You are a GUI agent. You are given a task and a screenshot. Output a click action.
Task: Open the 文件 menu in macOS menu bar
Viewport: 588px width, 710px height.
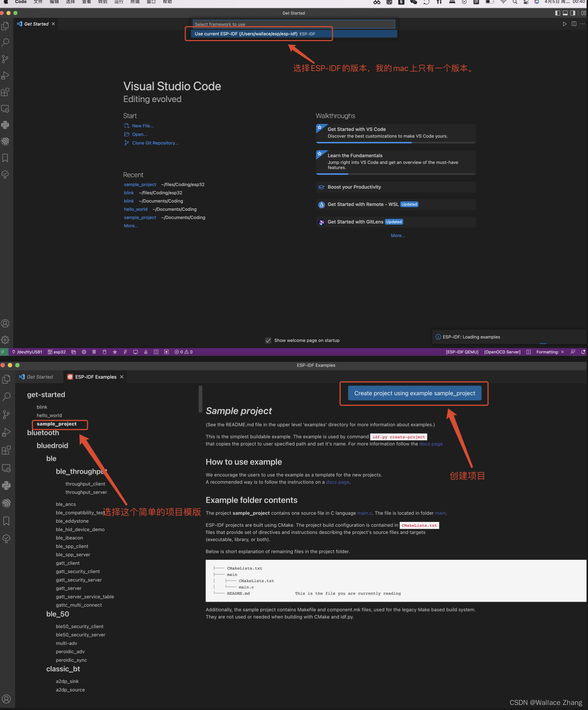pos(38,2)
